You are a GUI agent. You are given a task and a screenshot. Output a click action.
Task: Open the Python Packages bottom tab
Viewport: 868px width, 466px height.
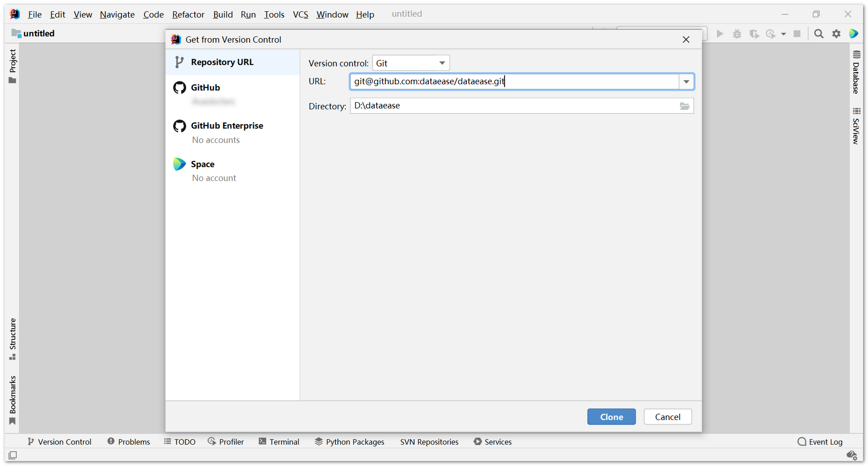pyautogui.click(x=349, y=442)
